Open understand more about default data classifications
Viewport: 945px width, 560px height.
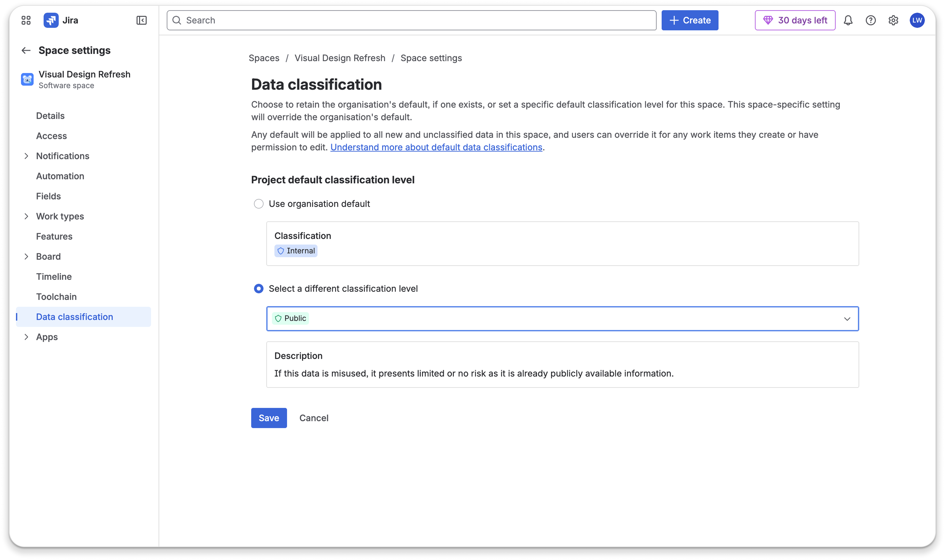[x=436, y=147]
